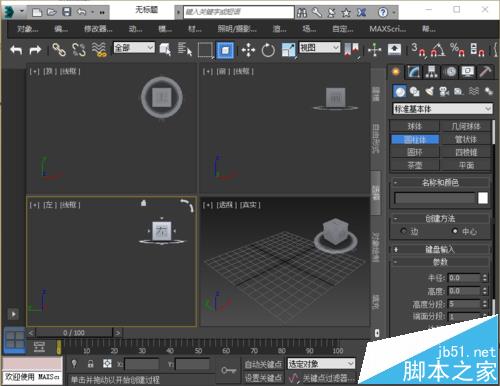Click the Use Pivot Point Center icon
Screen dimensions: 500x386
coord(352,50)
